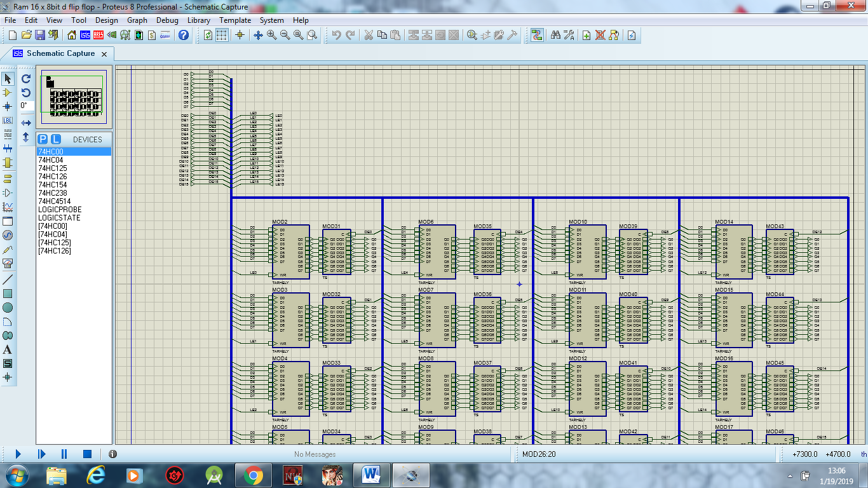Create a new project with New icon
Image resolution: width=868 pixels, height=488 pixels.
click(13, 35)
